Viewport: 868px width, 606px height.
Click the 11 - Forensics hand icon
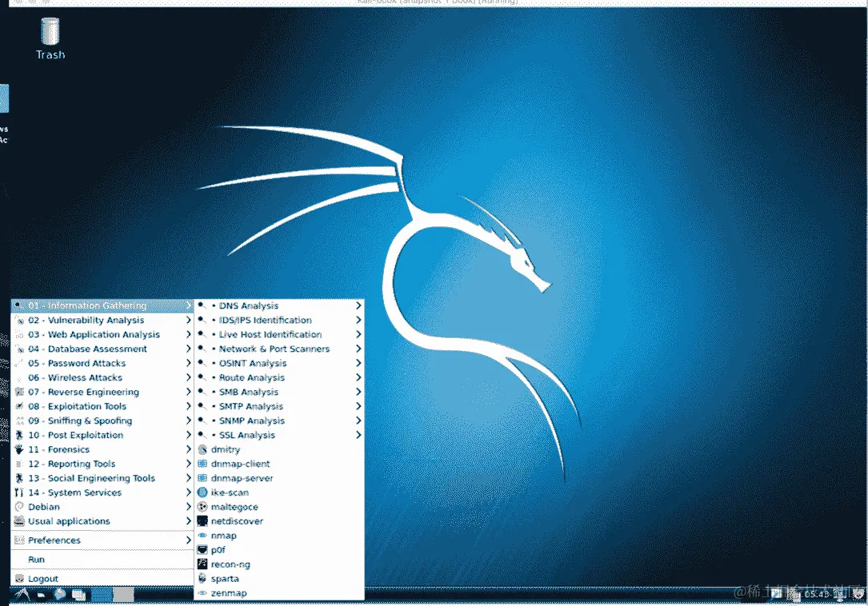[19, 449]
